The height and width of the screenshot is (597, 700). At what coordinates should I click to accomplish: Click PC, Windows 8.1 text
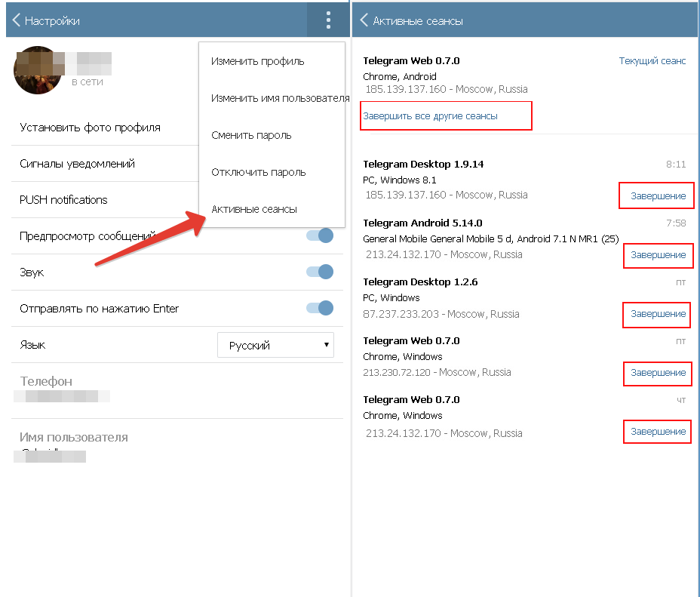(400, 180)
